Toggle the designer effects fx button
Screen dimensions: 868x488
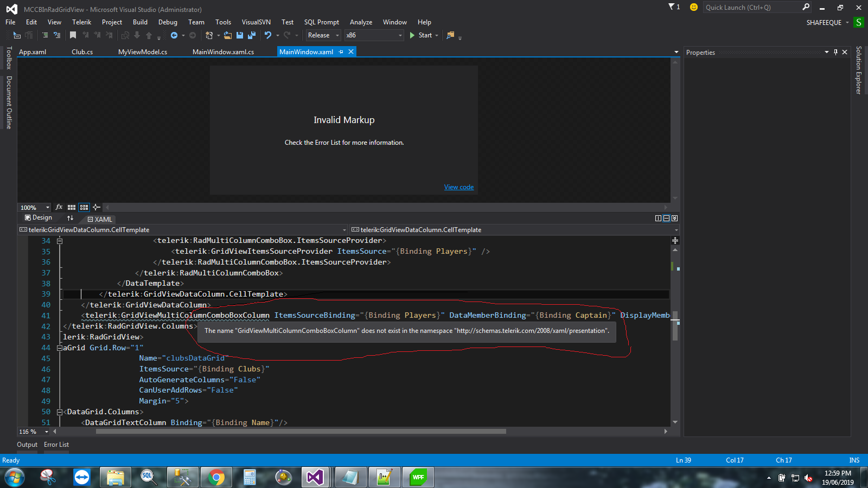click(59, 207)
